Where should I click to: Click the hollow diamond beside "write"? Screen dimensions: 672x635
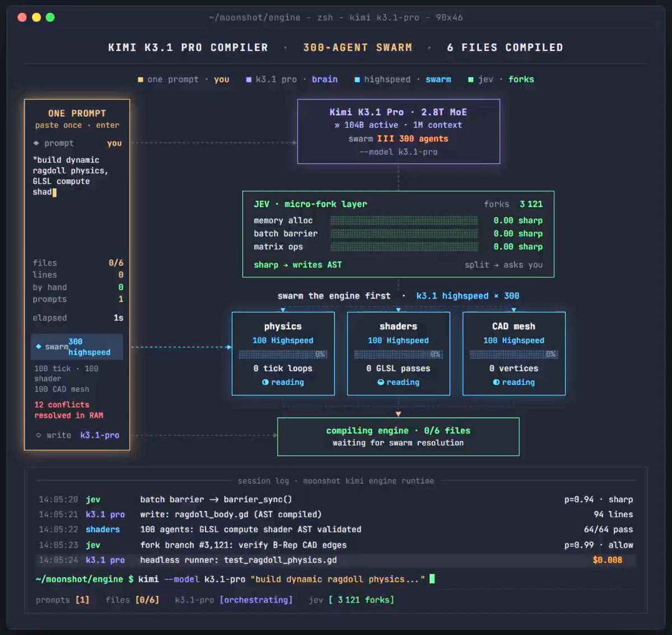click(38, 435)
